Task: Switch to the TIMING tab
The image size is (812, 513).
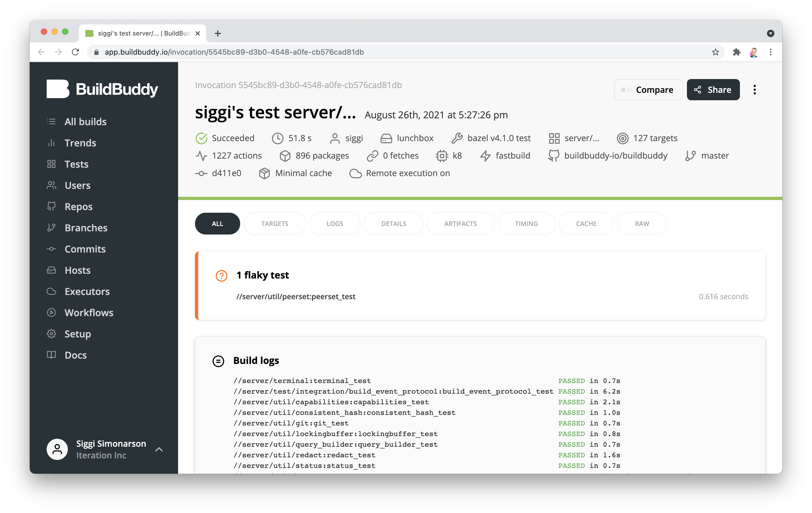Action: [526, 223]
